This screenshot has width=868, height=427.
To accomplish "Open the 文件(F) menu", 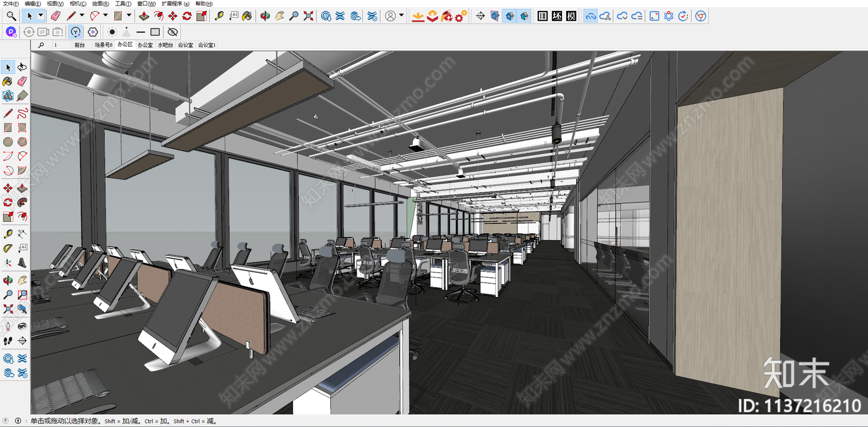I will click(10, 3).
